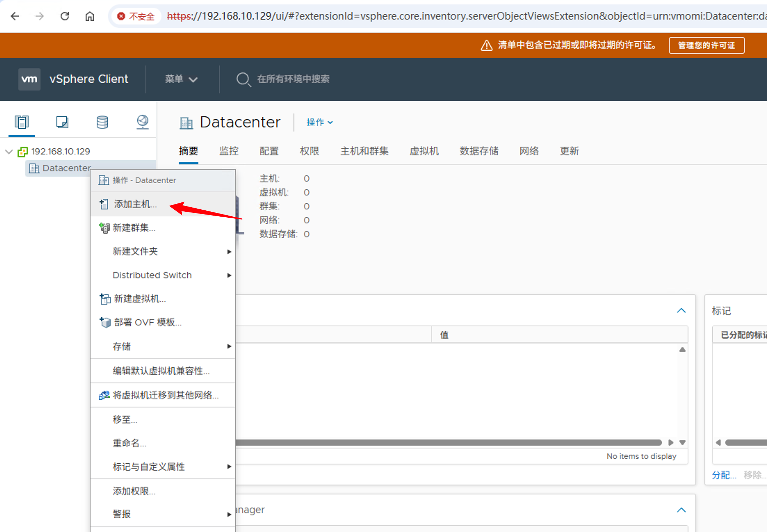Switch to the 虚拟机 tab

424,151
